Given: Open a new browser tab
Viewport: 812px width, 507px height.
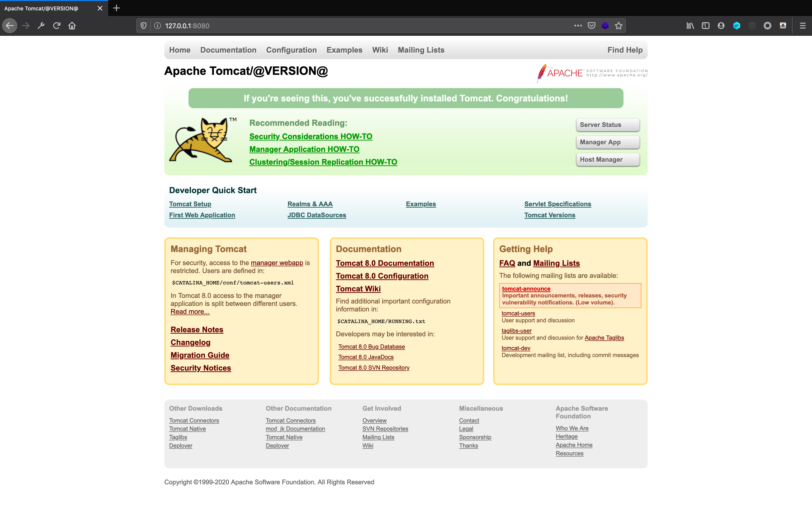Looking at the screenshot, I should pos(116,8).
